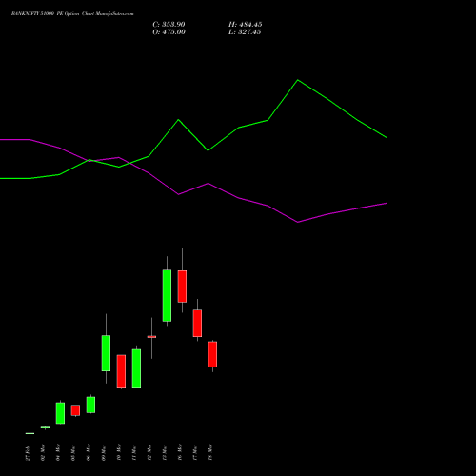Click the 11 Mar date label

pyautogui.click(x=134, y=453)
